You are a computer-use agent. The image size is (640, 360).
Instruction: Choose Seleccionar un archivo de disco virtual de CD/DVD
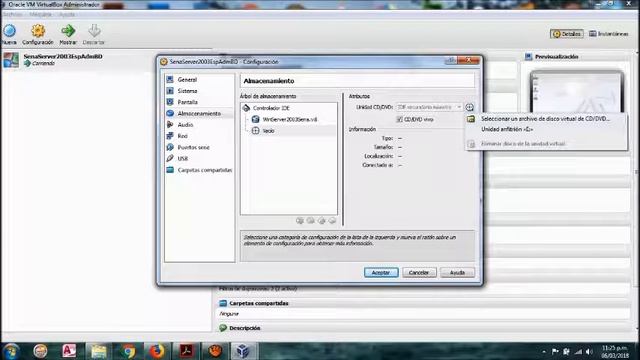coord(546,119)
